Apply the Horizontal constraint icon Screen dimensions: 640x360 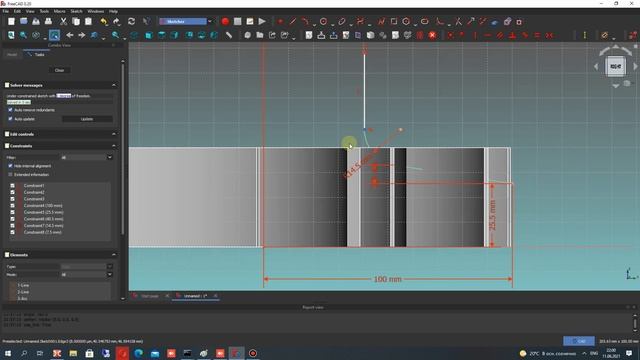coord(487,36)
